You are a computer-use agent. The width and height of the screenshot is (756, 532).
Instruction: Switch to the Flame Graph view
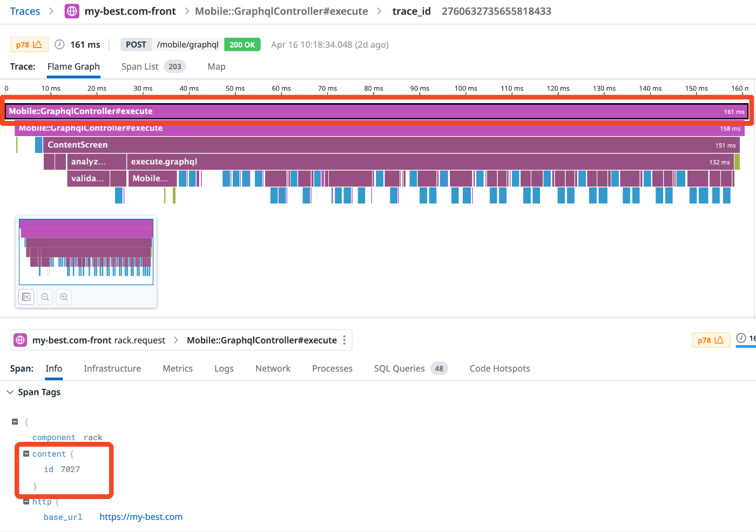click(73, 66)
